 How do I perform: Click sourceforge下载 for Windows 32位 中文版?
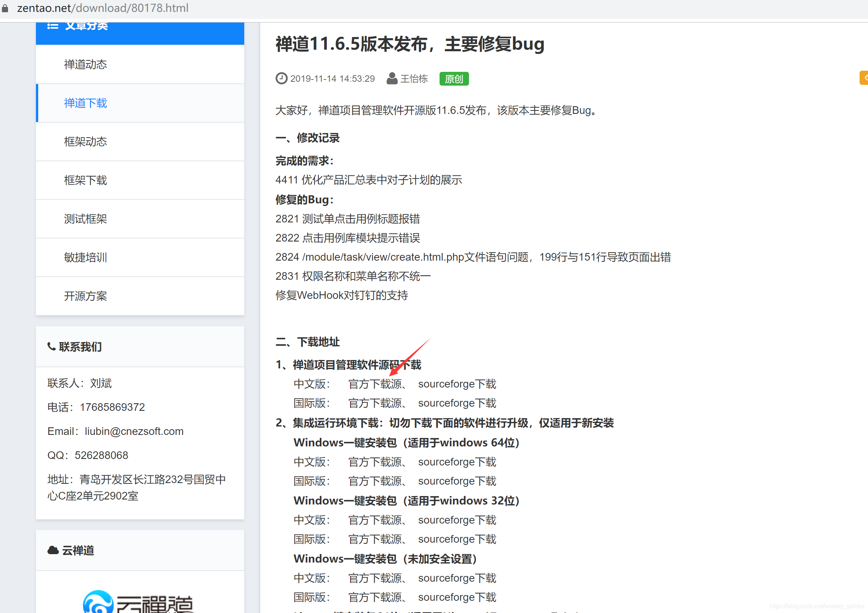[457, 520]
